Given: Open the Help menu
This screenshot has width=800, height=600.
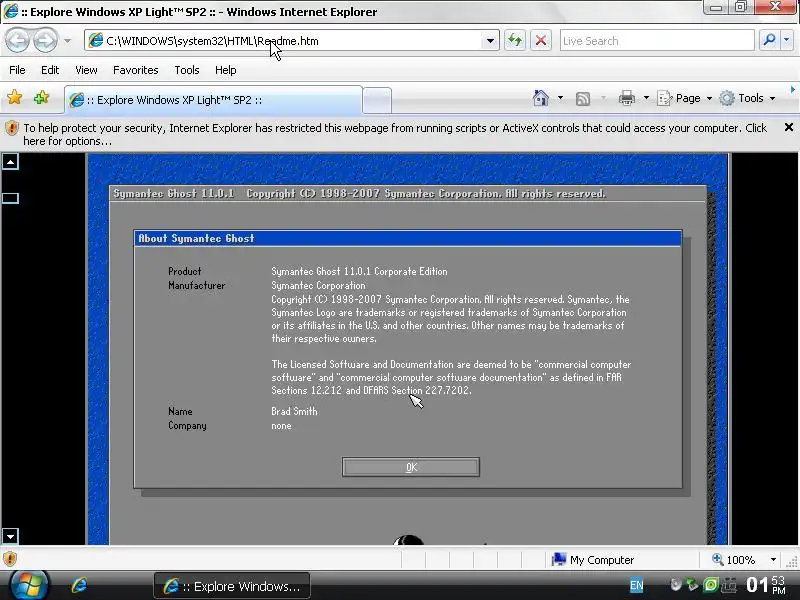Looking at the screenshot, I should (x=226, y=70).
